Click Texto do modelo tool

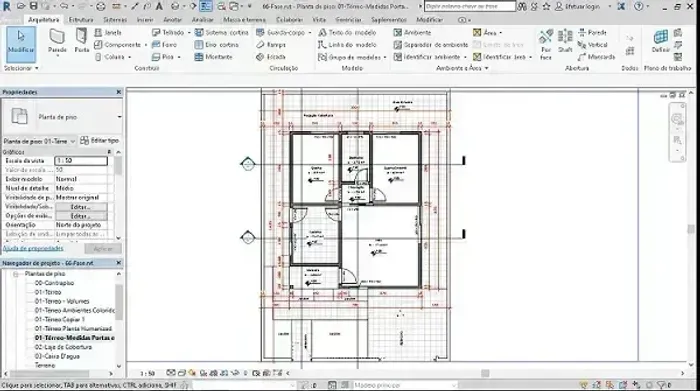coord(347,33)
